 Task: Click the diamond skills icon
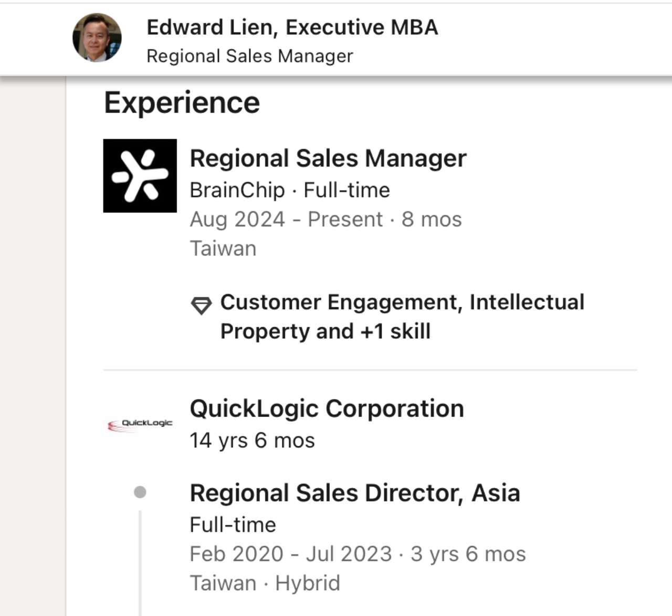click(x=201, y=305)
